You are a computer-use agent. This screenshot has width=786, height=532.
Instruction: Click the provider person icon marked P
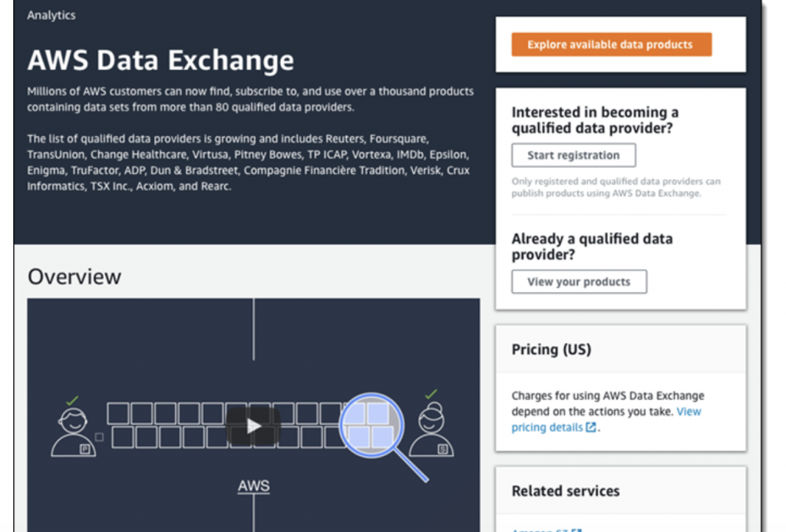pos(74,431)
